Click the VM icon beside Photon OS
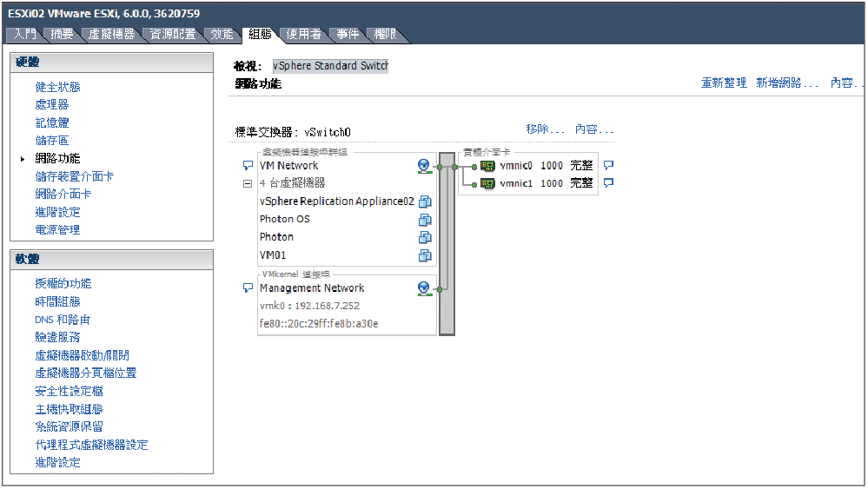This screenshot has width=868, height=489. coord(425,220)
